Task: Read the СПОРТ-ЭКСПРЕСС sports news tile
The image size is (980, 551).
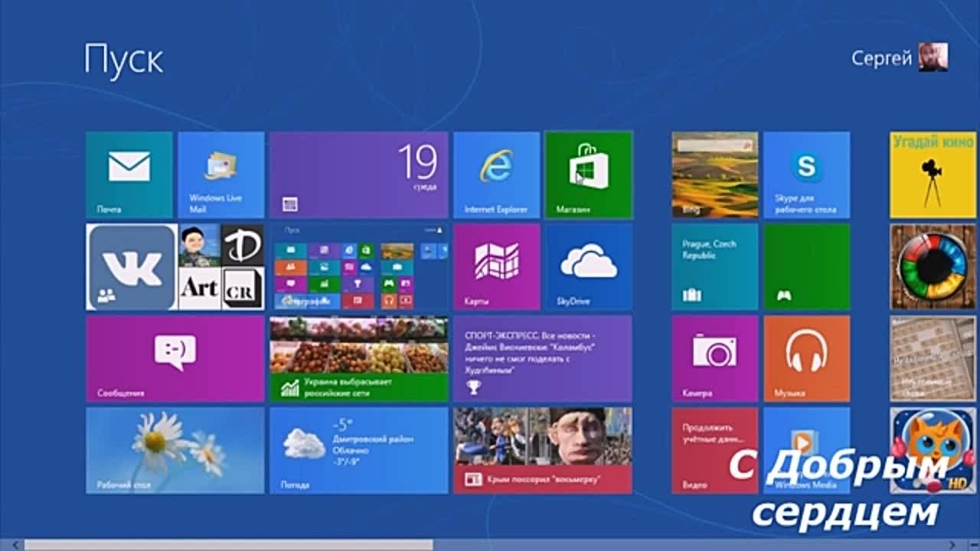Action: click(x=542, y=358)
